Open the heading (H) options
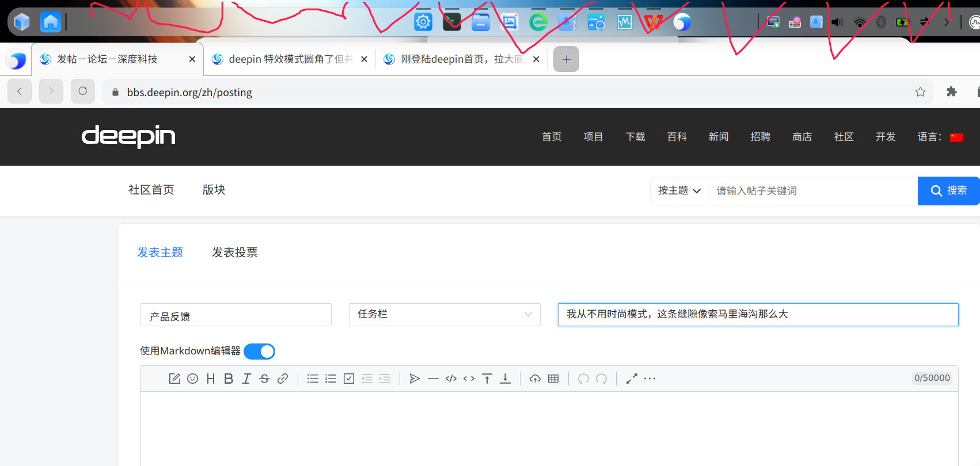The image size is (980, 466). [211, 379]
